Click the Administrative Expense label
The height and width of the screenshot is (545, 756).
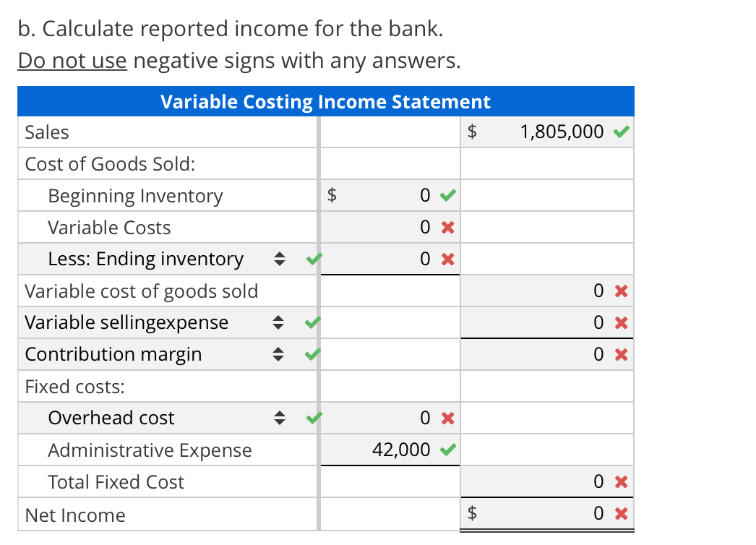(150, 450)
